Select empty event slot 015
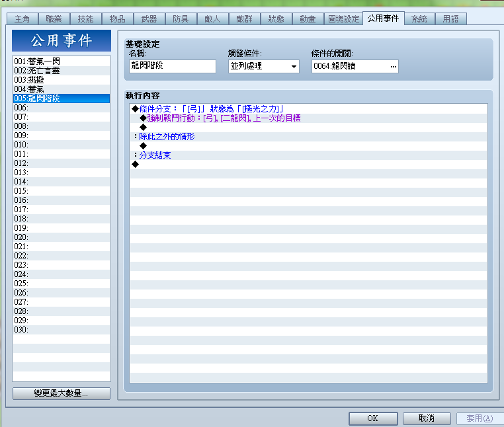This screenshot has height=427, width=504. [x=62, y=191]
